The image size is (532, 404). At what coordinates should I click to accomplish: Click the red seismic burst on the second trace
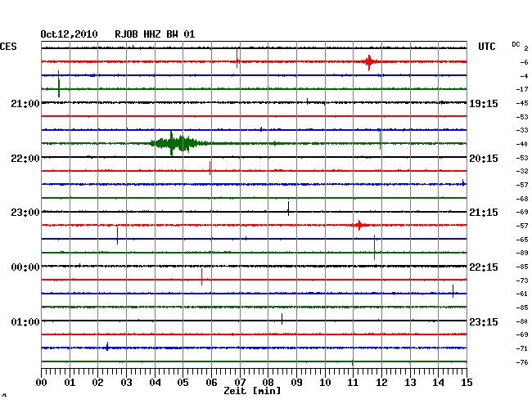pos(369,62)
